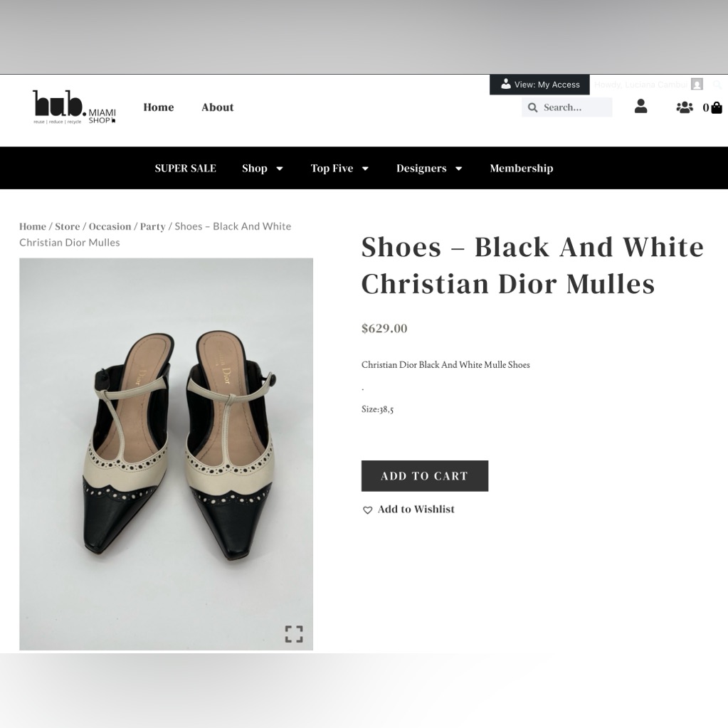Open SUPER SALE menu item
The image size is (728, 728).
click(185, 168)
